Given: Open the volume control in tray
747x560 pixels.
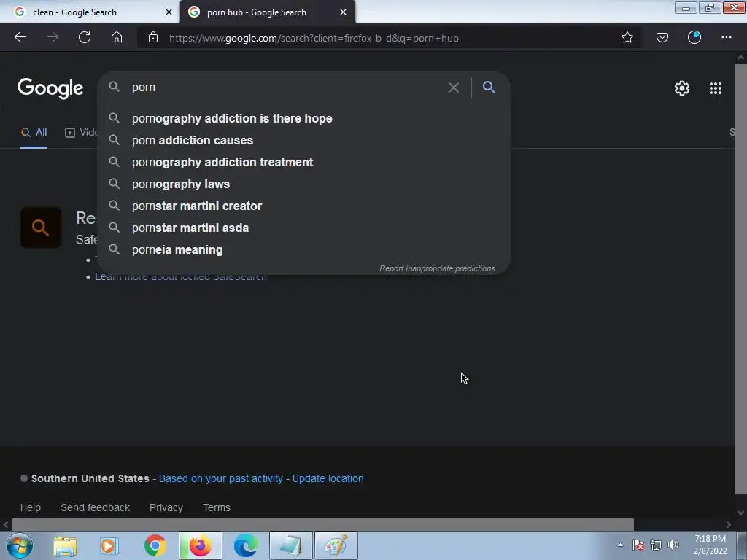Looking at the screenshot, I should (x=673, y=545).
